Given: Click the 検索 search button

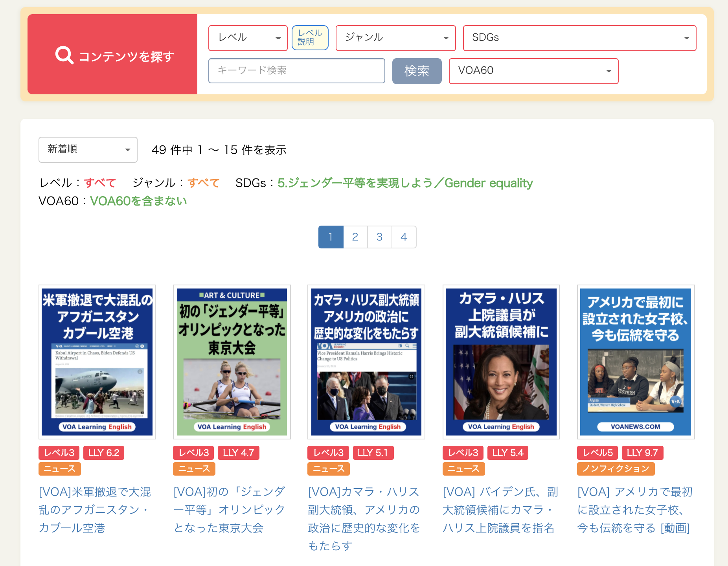Looking at the screenshot, I should (x=417, y=71).
